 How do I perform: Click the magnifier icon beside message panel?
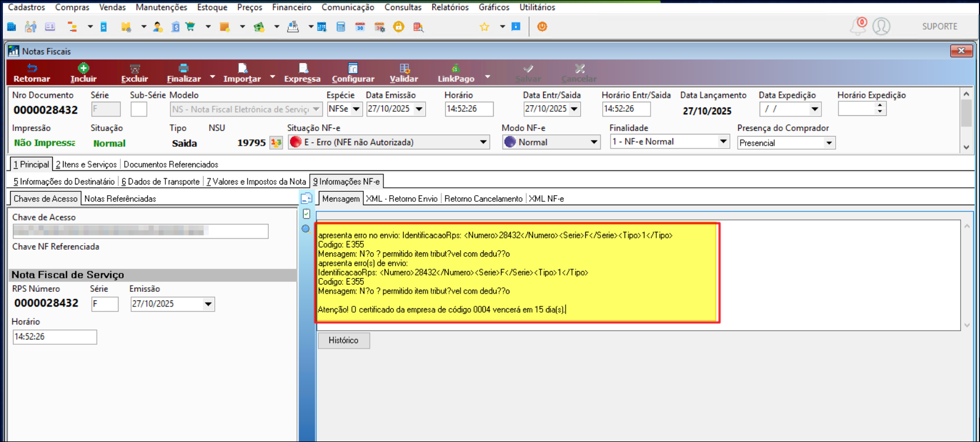coord(306,229)
